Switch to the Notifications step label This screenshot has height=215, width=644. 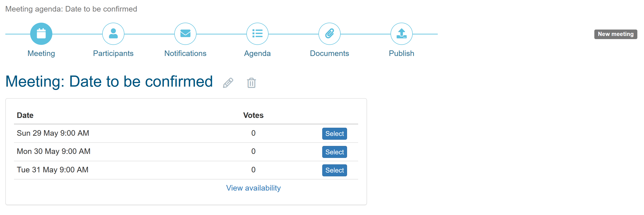(185, 53)
